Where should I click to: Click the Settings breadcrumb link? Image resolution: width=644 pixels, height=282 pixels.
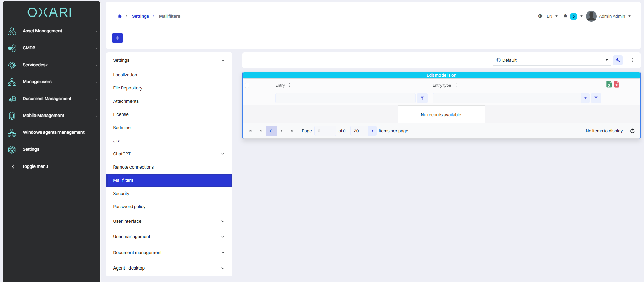tap(140, 16)
